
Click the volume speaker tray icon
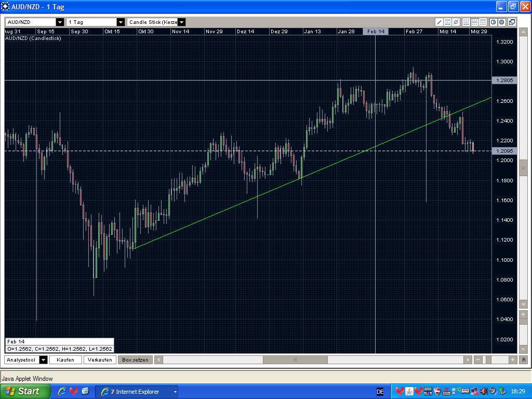[x=484, y=392]
